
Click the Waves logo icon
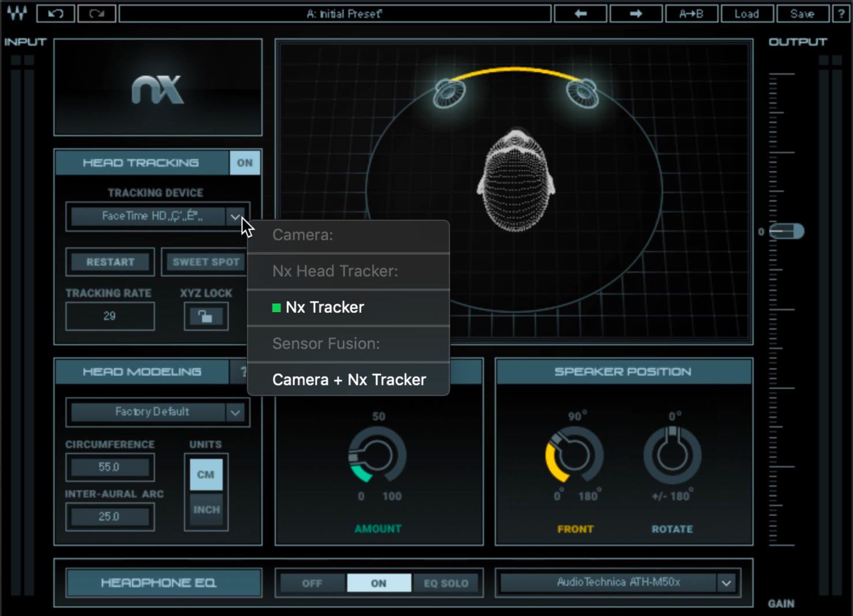click(17, 13)
